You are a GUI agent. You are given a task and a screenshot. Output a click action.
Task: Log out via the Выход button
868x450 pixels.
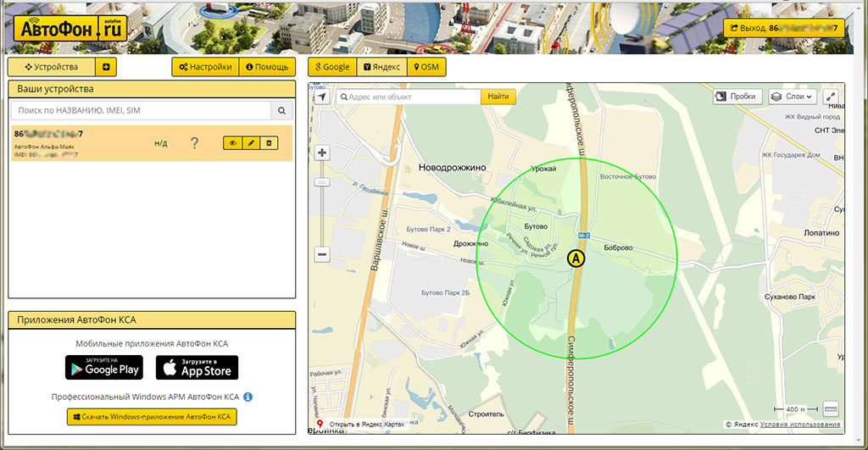click(784, 28)
